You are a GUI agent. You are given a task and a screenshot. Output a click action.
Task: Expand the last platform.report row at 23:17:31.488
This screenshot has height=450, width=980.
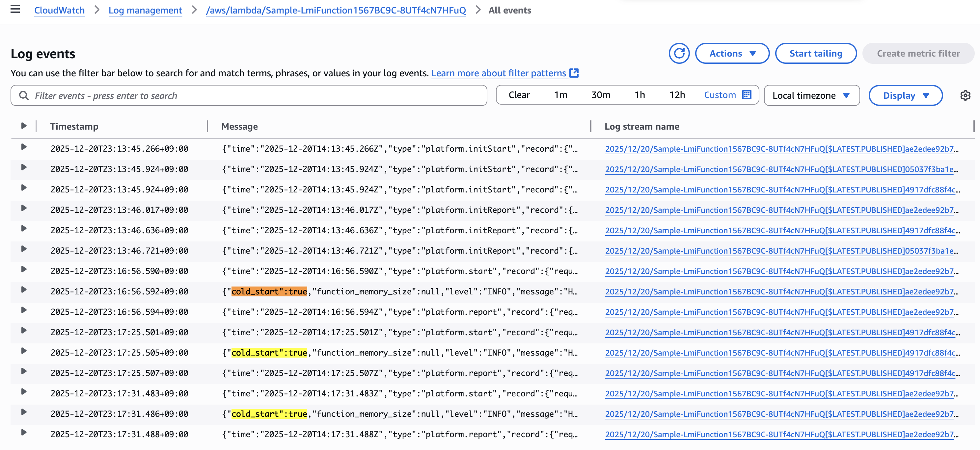pos(24,433)
